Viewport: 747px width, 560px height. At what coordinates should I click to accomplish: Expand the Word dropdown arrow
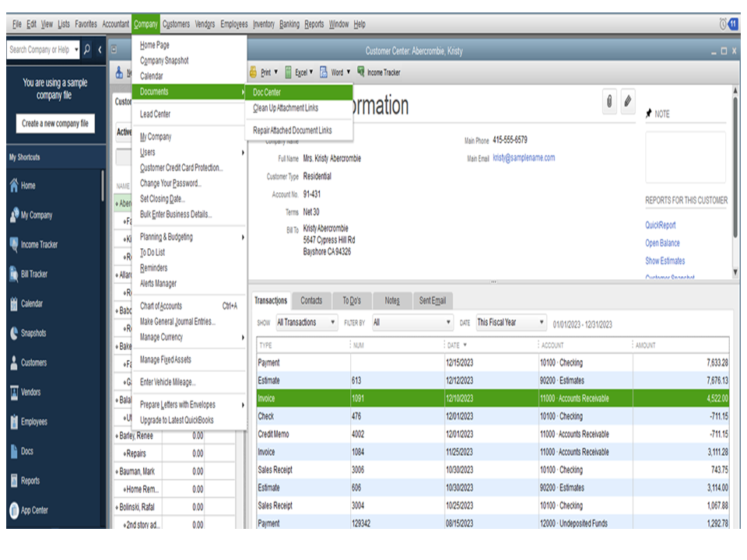[x=349, y=72]
